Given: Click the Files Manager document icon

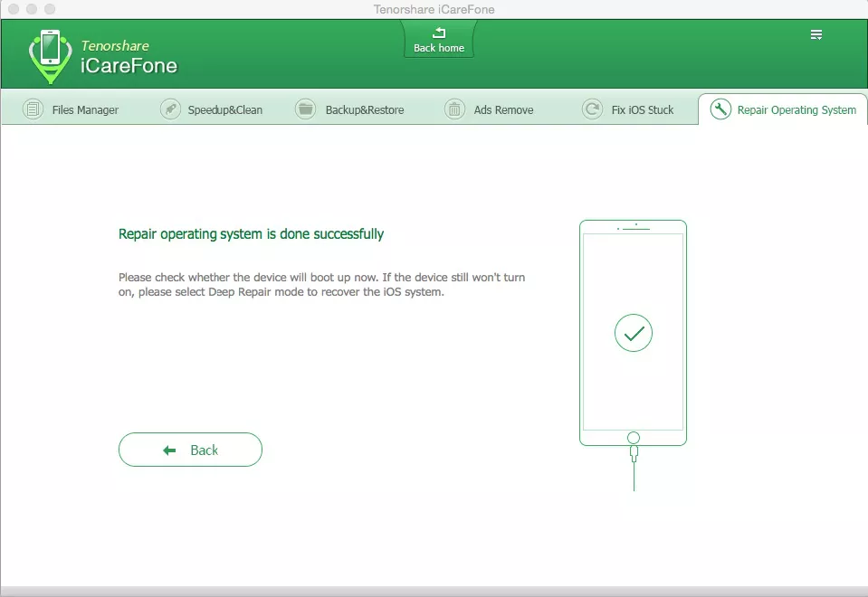Looking at the screenshot, I should coord(33,109).
